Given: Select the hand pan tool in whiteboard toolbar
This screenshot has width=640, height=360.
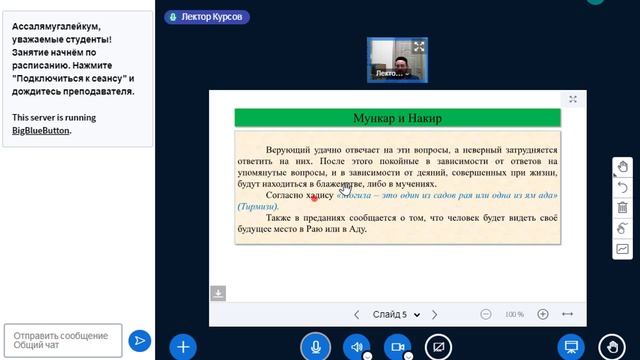Looking at the screenshot, I should point(622,167).
